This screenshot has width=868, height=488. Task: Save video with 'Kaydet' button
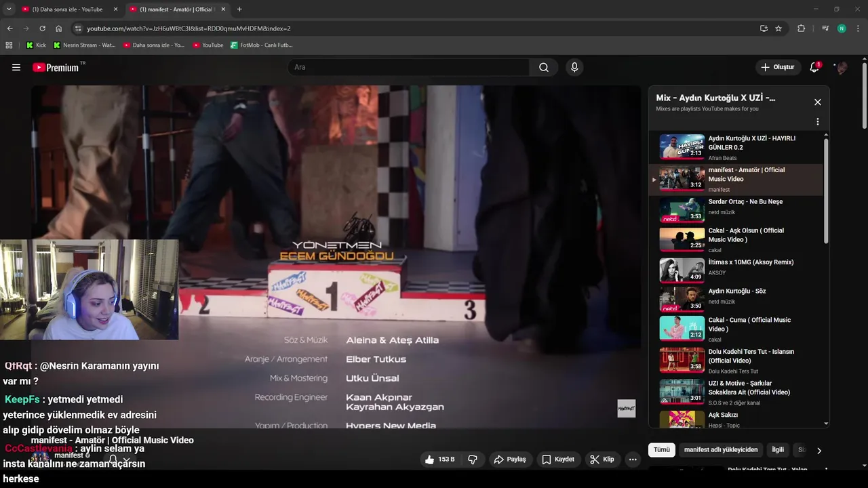(x=559, y=459)
